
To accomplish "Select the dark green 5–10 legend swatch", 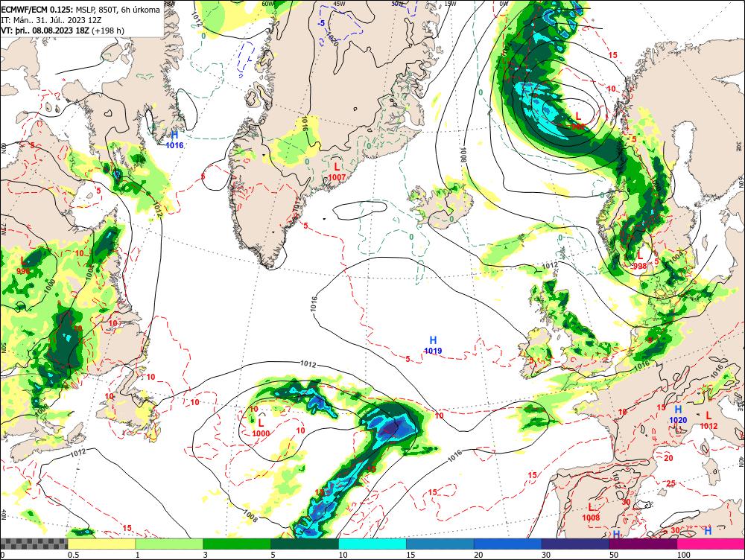I will coord(305,544).
